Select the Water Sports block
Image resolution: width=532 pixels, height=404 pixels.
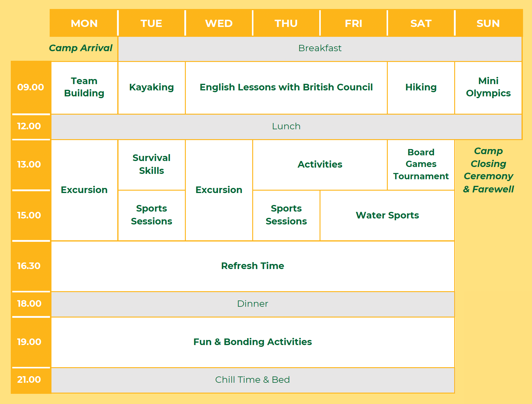[387, 215]
